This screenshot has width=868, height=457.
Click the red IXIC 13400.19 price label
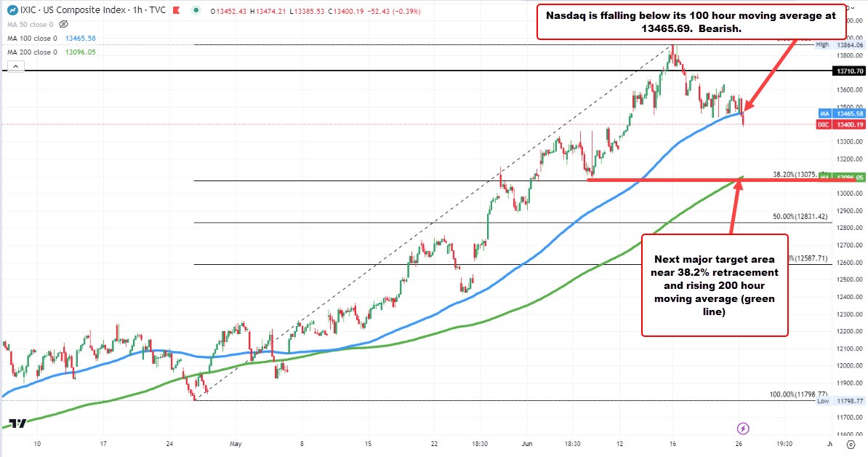pyautogui.click(x=843, y=124)
